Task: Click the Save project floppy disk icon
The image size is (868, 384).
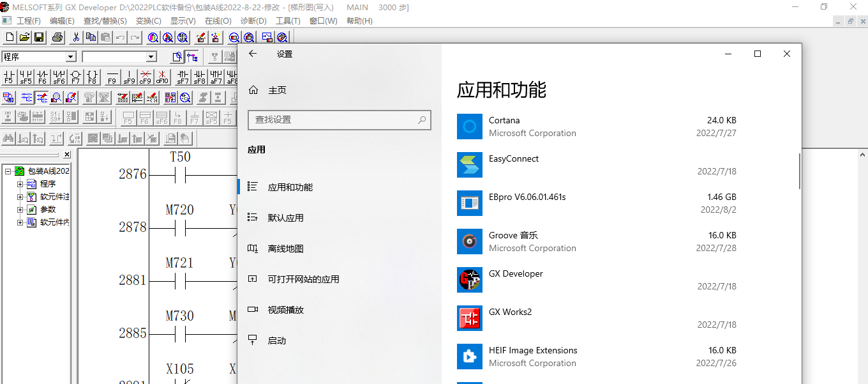Action: pos(39,37)
